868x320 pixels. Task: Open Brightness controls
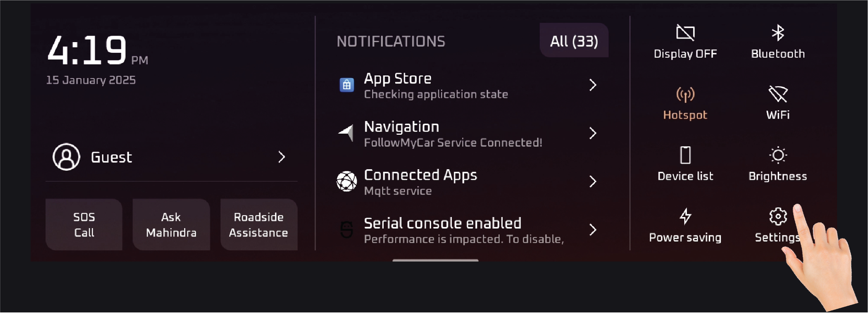(x=778, y=164)
